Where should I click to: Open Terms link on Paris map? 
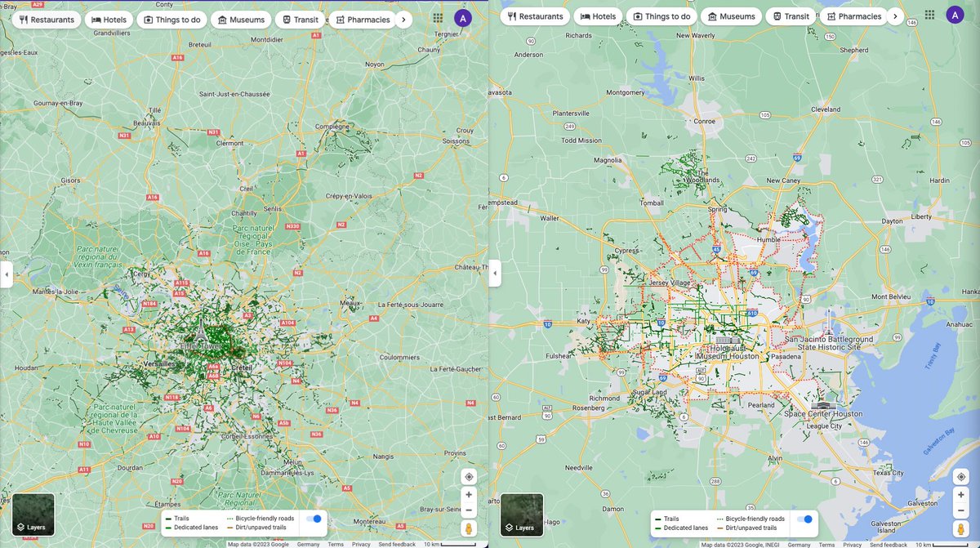tap(336, 544)
